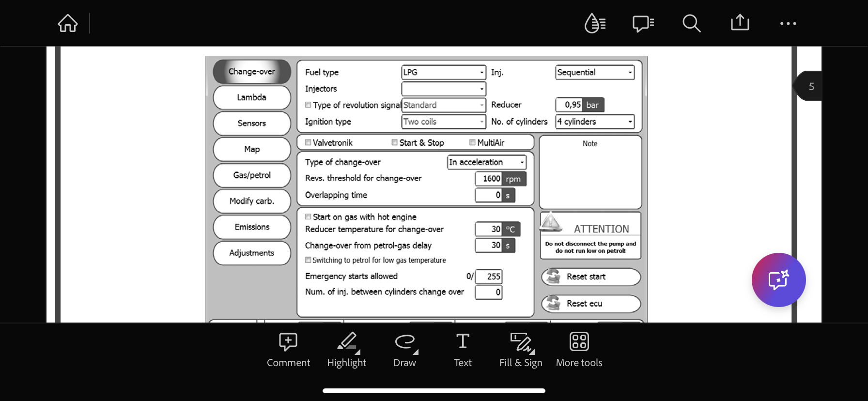Open the Fuel type LPG dropdown
The height and width of the screenshot is (401, 868).
click(444, 72)
